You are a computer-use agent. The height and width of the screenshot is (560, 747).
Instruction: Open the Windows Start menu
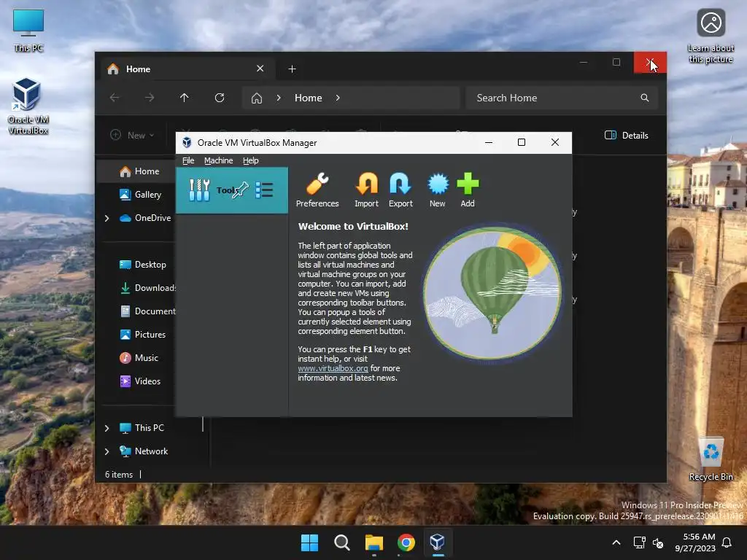click(x=309, y=542)
